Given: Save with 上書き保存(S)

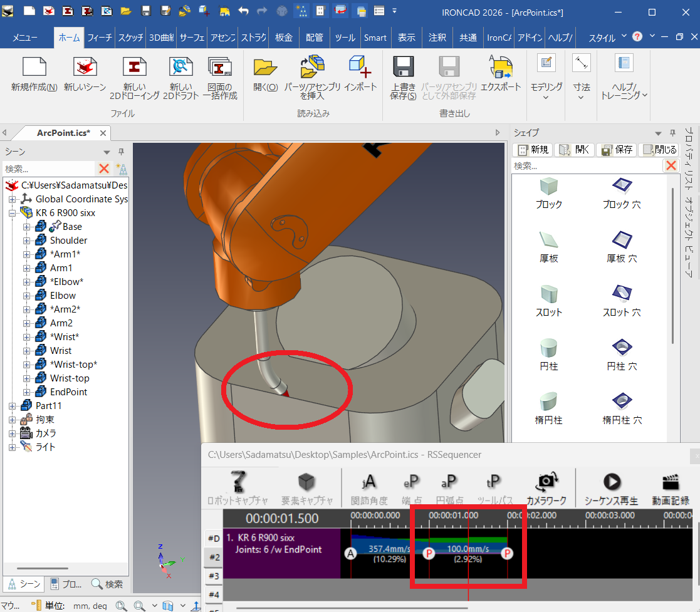Looking at the screenshot, I should click(x=403, y=78).
